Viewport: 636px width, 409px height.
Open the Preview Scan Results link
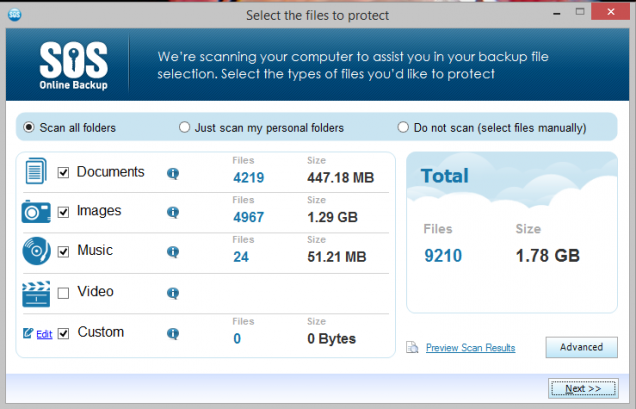(x=470, y=348)
